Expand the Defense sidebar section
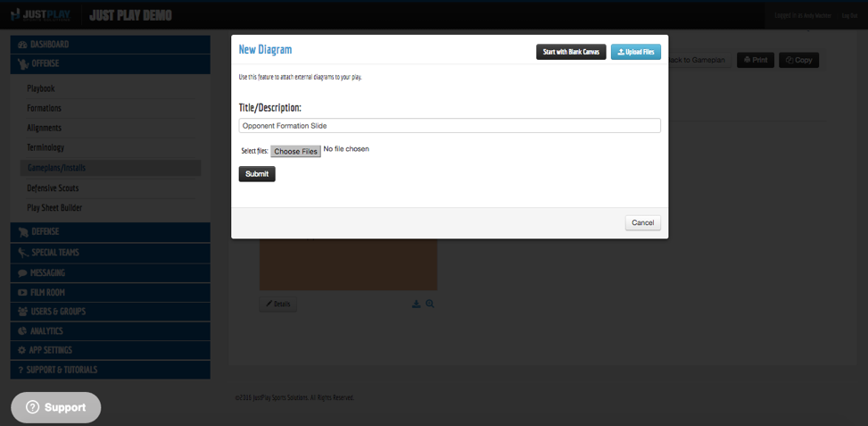 point(110,232)
